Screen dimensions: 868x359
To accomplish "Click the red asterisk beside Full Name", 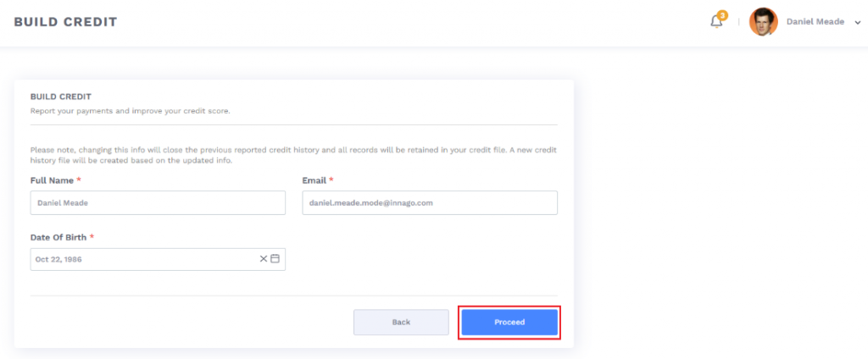I will [79, 180].
